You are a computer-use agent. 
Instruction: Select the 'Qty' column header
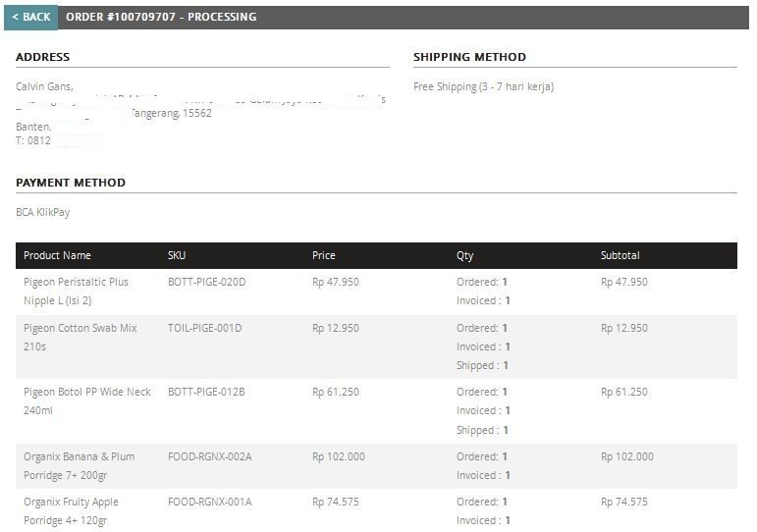(x=465, y=256)
